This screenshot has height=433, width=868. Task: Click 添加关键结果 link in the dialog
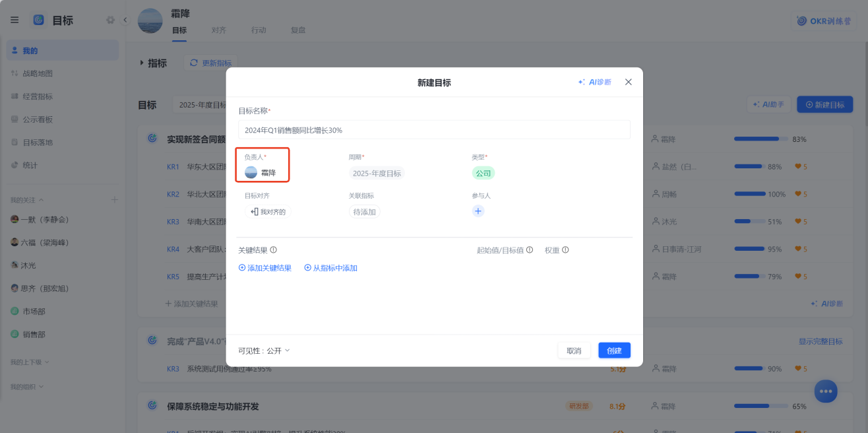point(265,268)
